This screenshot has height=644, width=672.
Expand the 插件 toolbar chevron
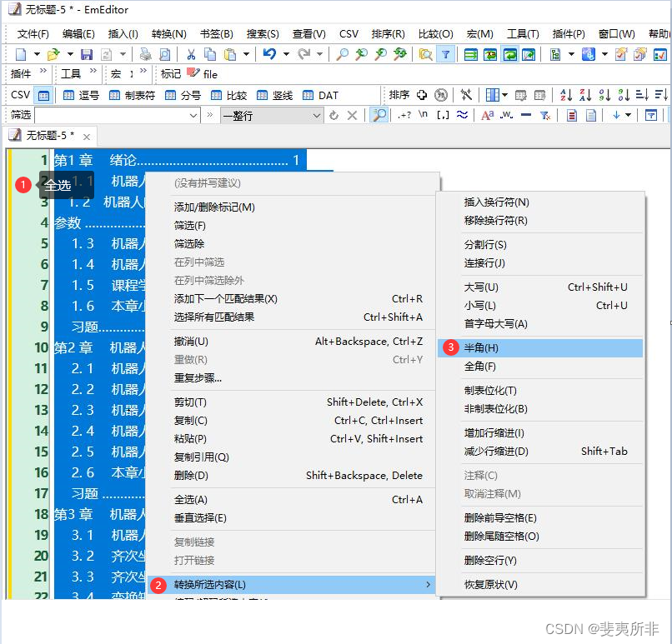coord(43,71)
